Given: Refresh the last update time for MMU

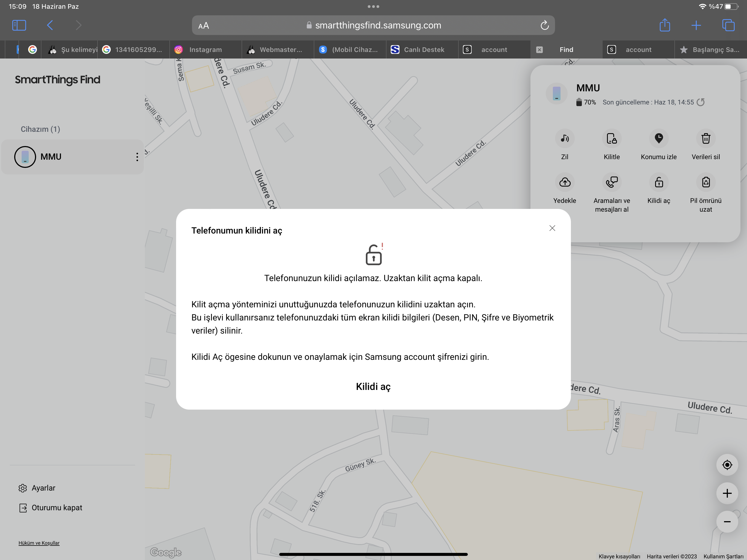Looking at the screenshot, I should pyautogui.click(x=701, y=102).
